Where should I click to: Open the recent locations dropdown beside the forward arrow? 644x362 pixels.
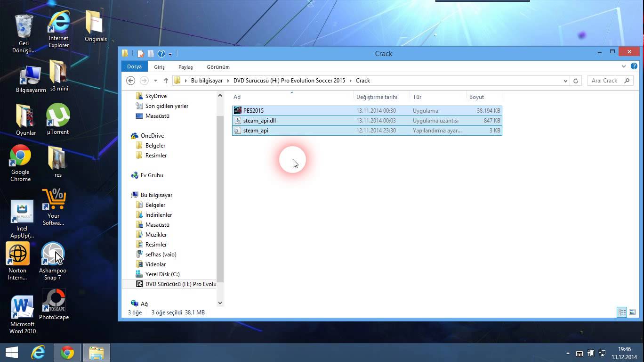pyautogui.click(x=156, y=81)
